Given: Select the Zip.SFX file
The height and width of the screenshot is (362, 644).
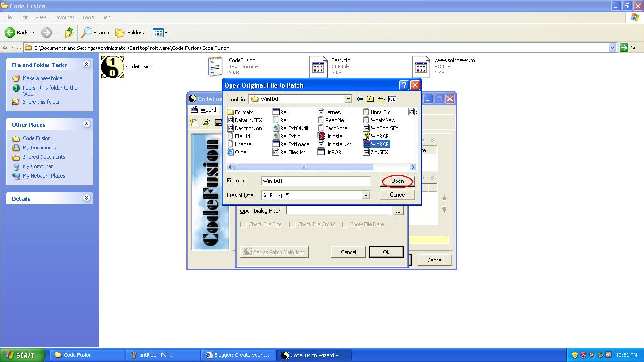Looking at the screenshot, I should [x=376, y=152].
